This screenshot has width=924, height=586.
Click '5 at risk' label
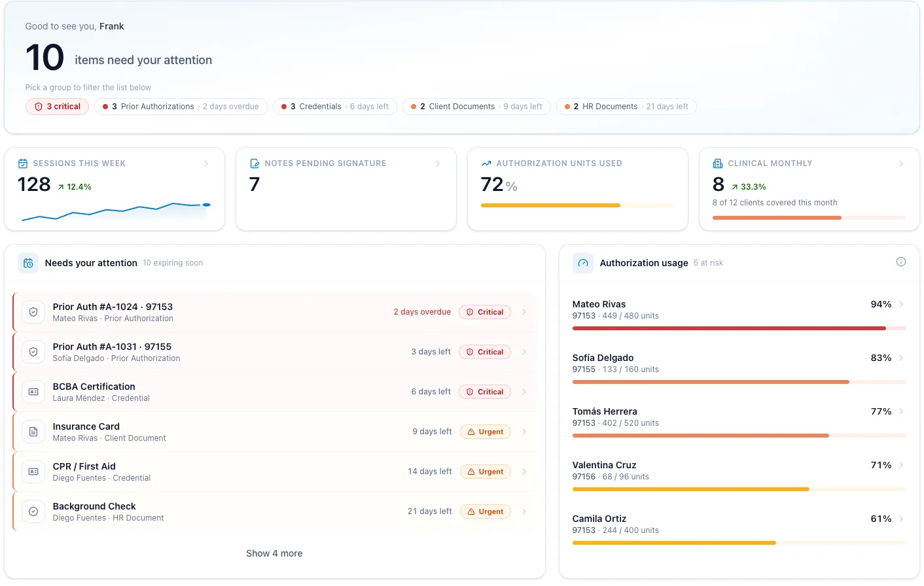tap(708, 263)
